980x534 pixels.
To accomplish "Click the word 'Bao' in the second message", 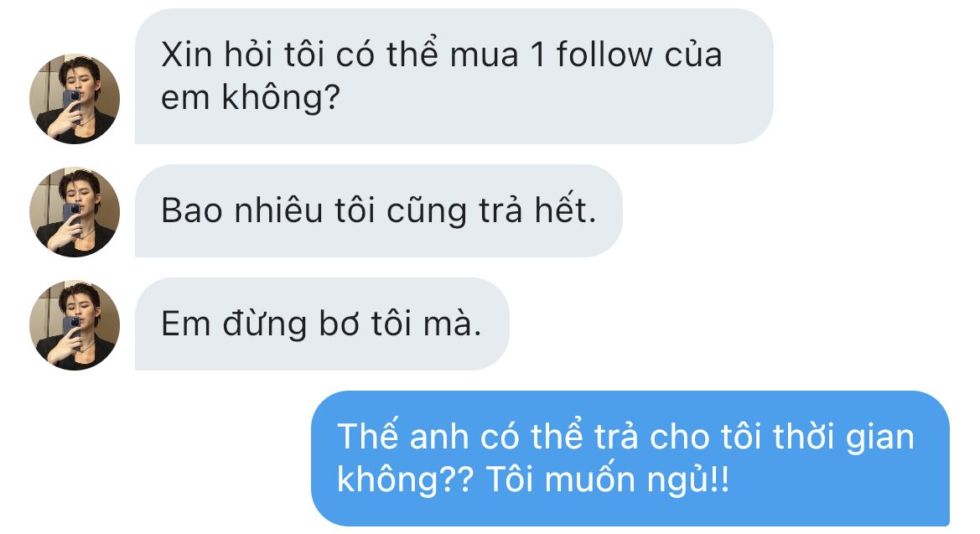I will coord(192,210).
